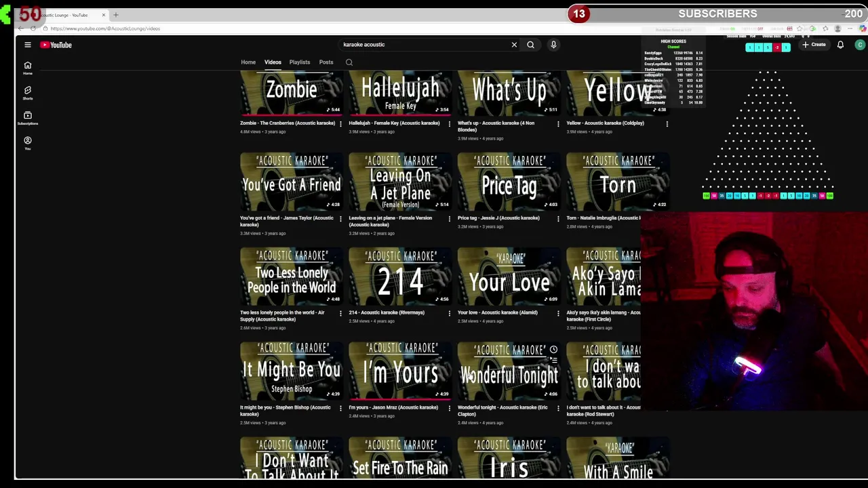Go back with the browser back arrow
This screenshot has width=868, height=488.
21,28
